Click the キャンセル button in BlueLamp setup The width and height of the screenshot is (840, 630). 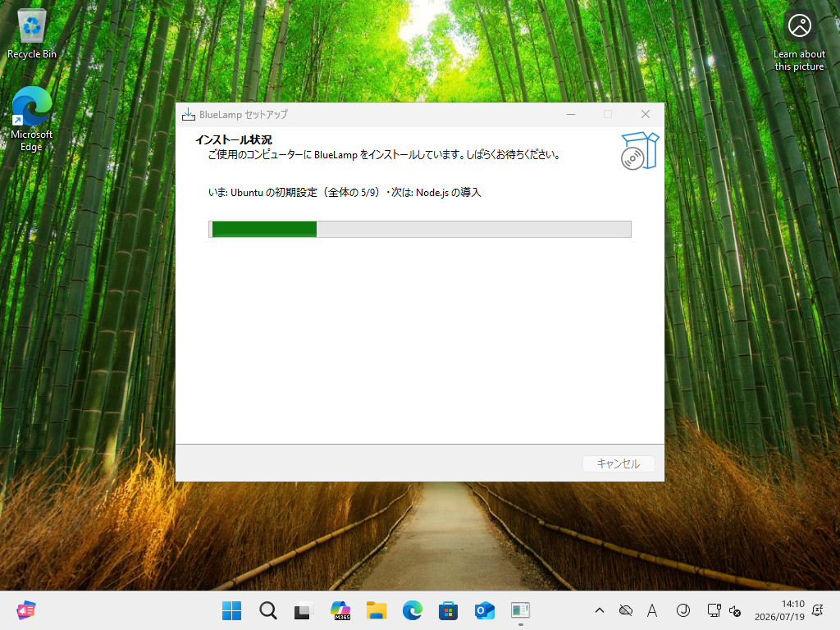(x=619, y=463)
